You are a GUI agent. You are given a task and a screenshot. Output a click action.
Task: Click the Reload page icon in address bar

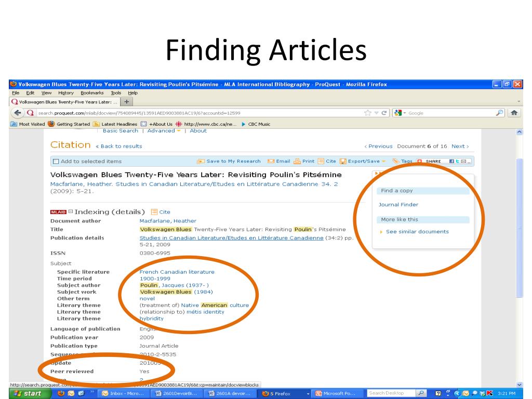[384, 113]
